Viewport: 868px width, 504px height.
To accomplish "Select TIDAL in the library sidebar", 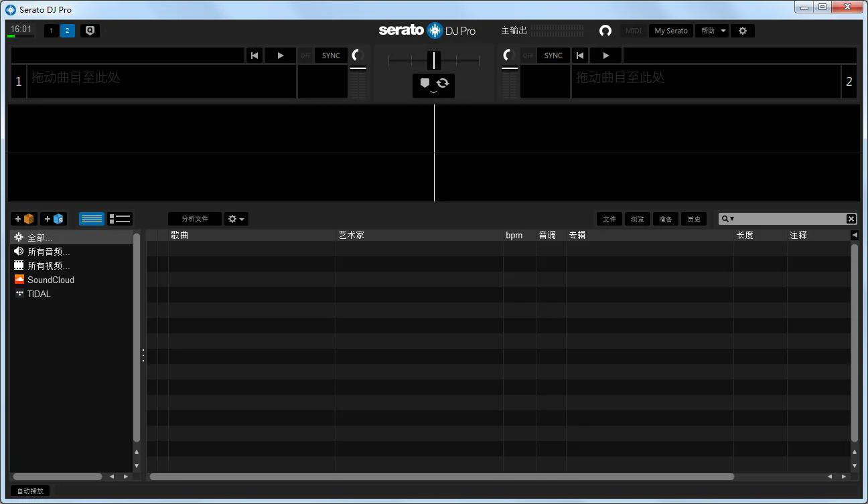I will tap(39, 294).
